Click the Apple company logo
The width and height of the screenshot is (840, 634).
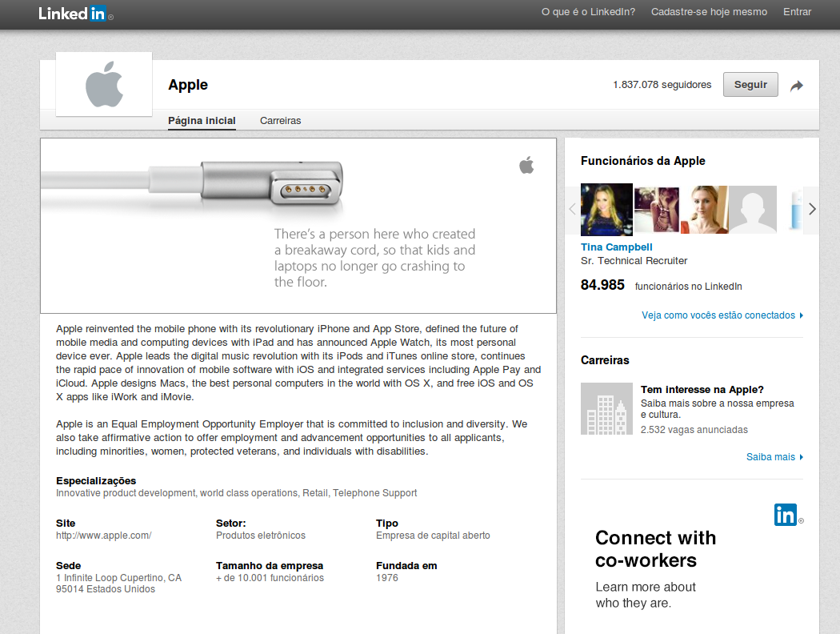pos(104,84)
